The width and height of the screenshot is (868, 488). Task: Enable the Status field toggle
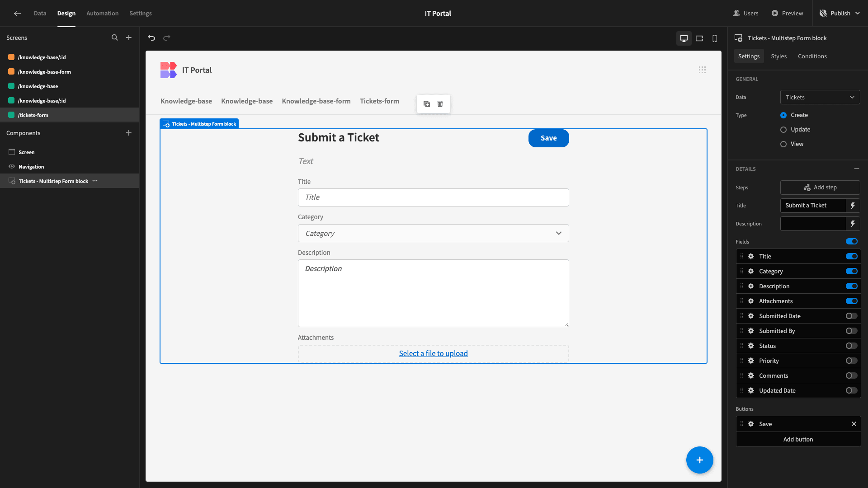852,346
